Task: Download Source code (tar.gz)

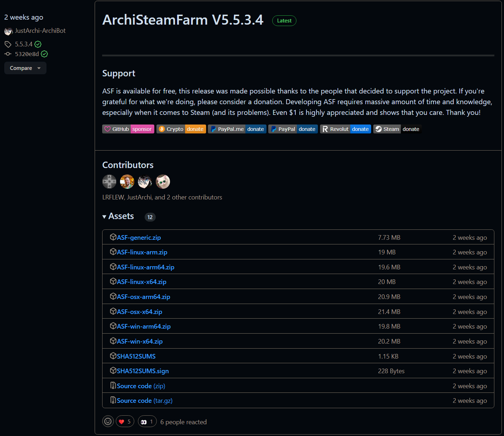Action: coord(145,401)
